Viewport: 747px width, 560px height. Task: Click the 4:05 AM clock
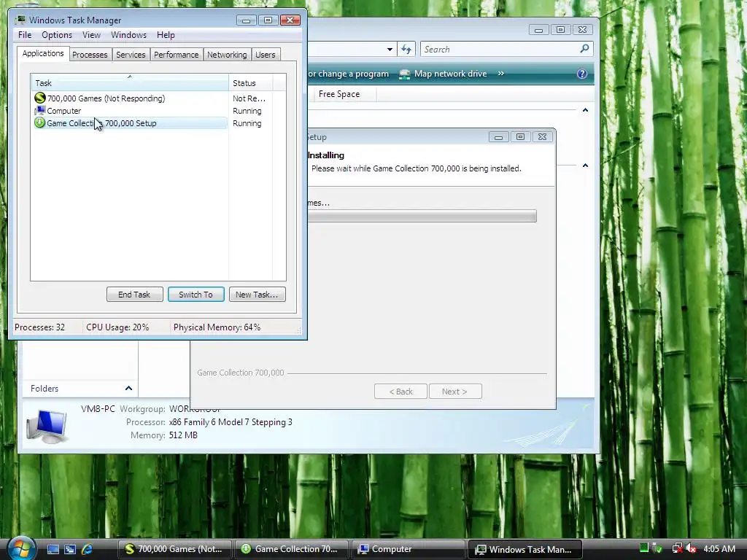[719, 549]
